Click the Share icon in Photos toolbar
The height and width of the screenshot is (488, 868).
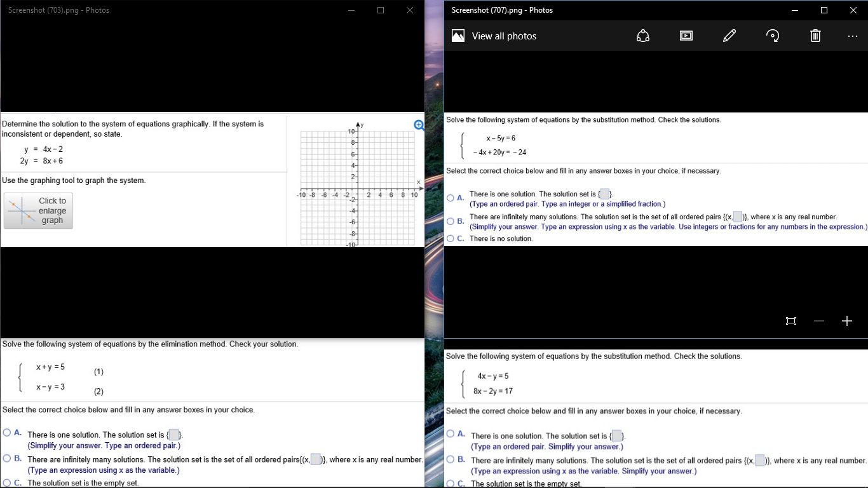(x=643, y=36)
